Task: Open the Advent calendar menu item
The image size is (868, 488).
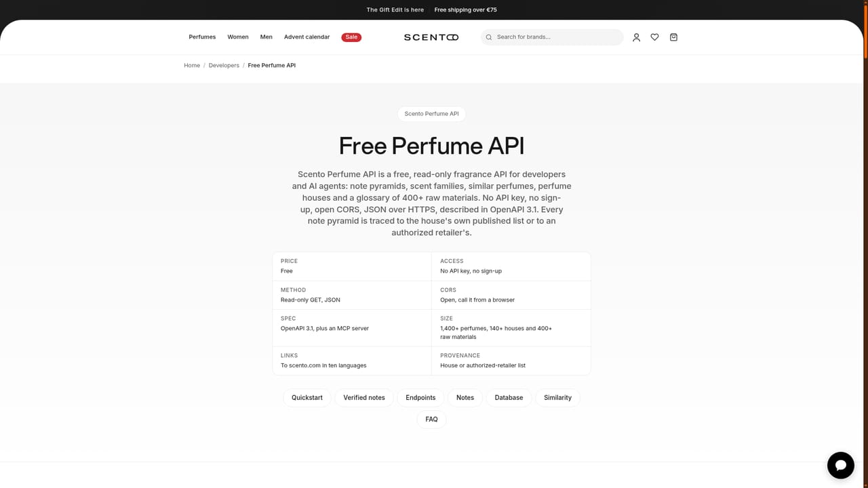Action: [x=307, y=37]
